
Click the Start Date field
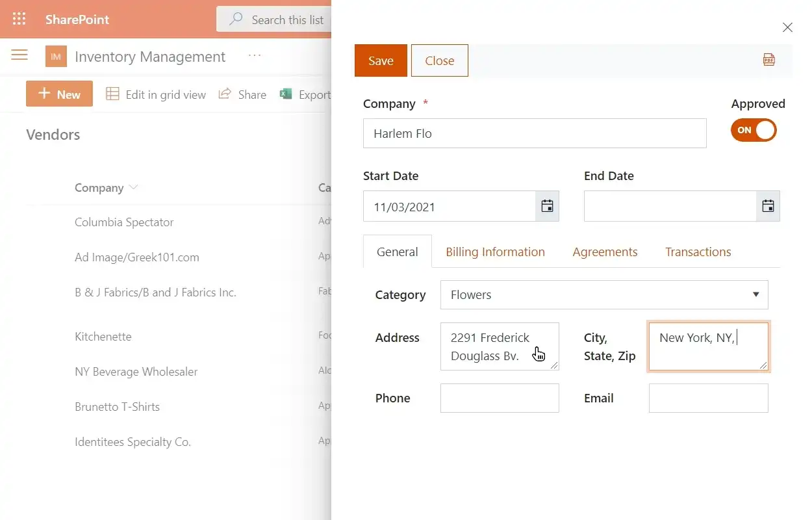click(x=450, y=206)
